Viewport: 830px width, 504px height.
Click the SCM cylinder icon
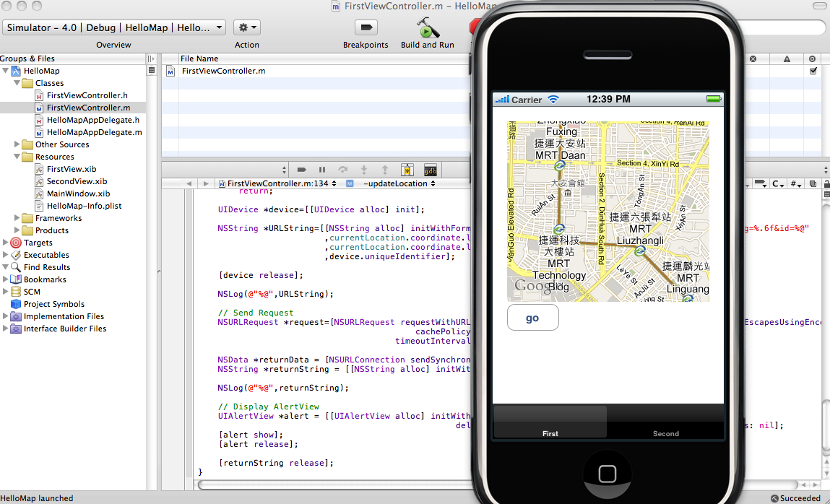coord(16,292)
